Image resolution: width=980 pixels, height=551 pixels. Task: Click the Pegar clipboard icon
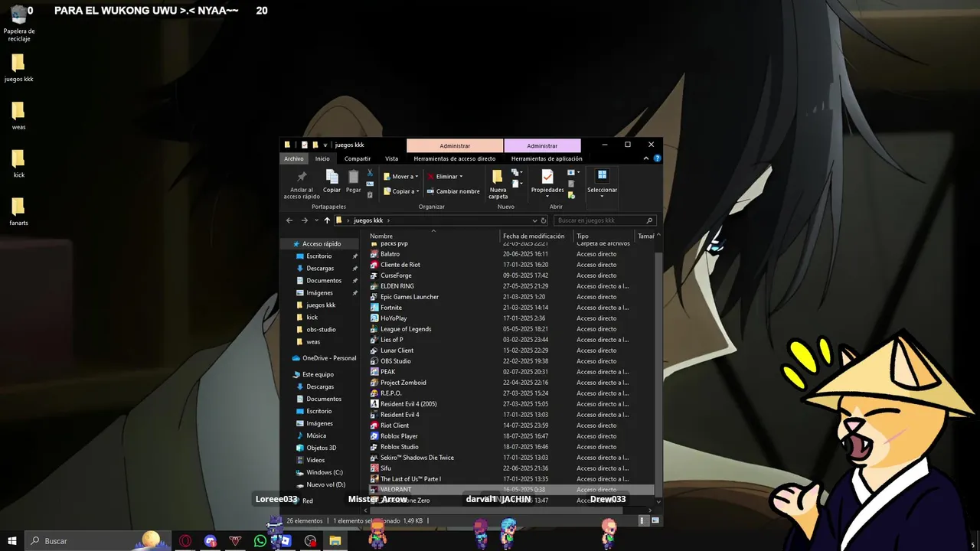[353, 177]
